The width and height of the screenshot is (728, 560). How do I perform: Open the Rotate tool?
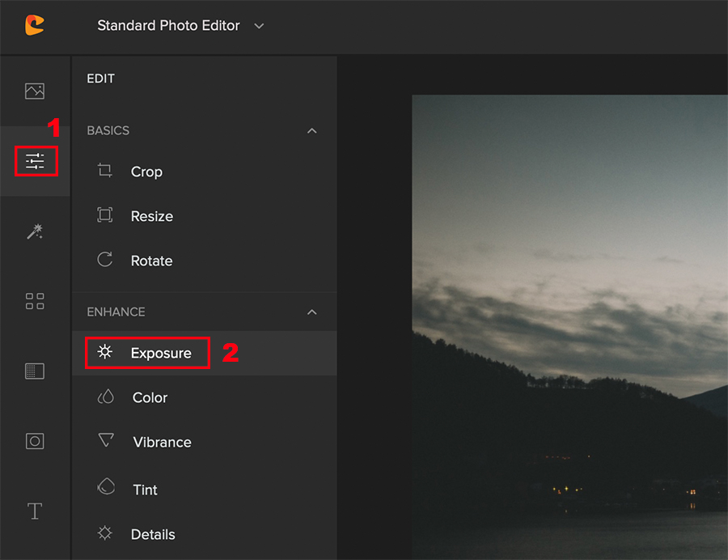click(150, 261)
